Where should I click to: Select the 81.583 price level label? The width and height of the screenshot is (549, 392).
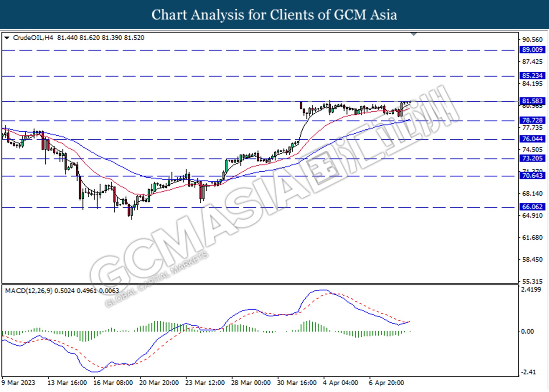[x=532, y=101]
